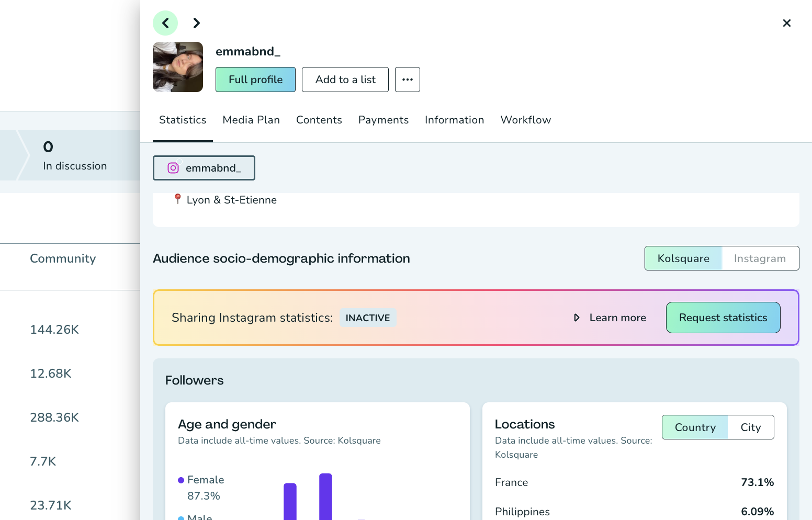Click emmabnd_ profile picture thumbnail
The width and height of the screenshot is (812, 520).
click(x=178, y=67)
